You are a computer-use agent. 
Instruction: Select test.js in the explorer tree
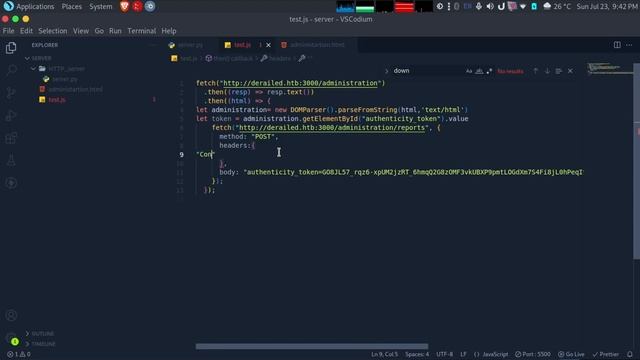click(x=57, y=100)
